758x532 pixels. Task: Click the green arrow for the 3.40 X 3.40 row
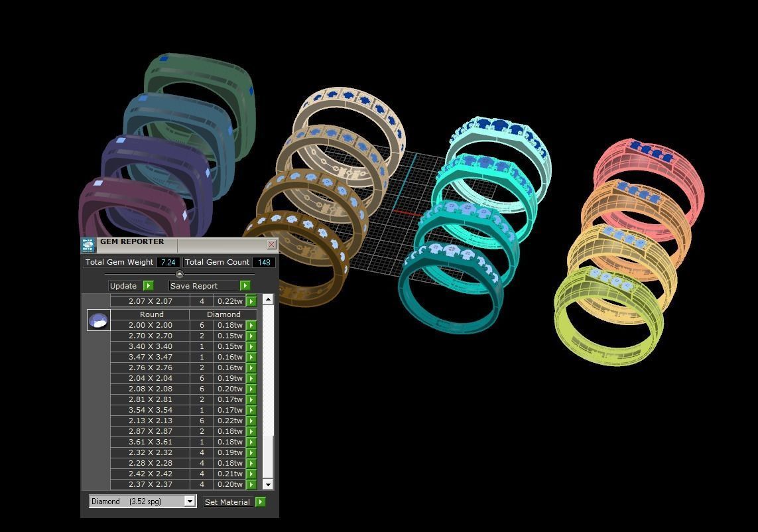pyautogui.click(x=251, y=347)
